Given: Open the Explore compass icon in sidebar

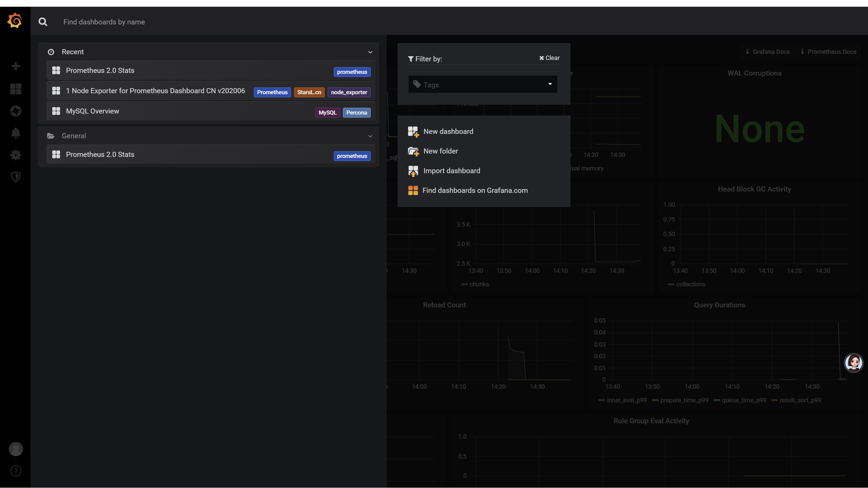Looking at the screenshot, I should pos(16,111).
